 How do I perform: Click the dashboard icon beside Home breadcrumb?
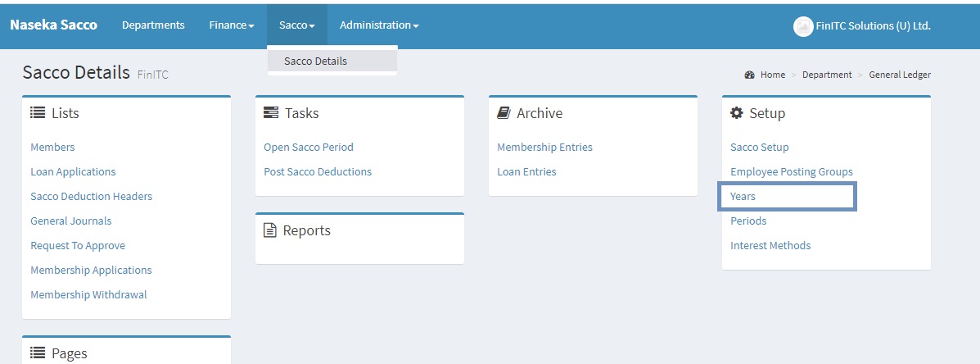click(749, 75)
